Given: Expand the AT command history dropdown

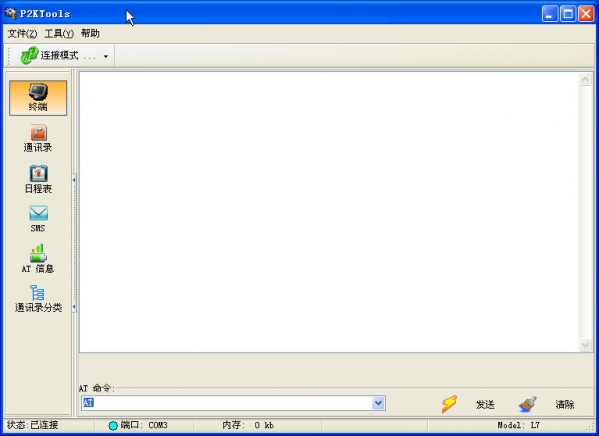Looking at the screenshot, I should coord(378,403).
